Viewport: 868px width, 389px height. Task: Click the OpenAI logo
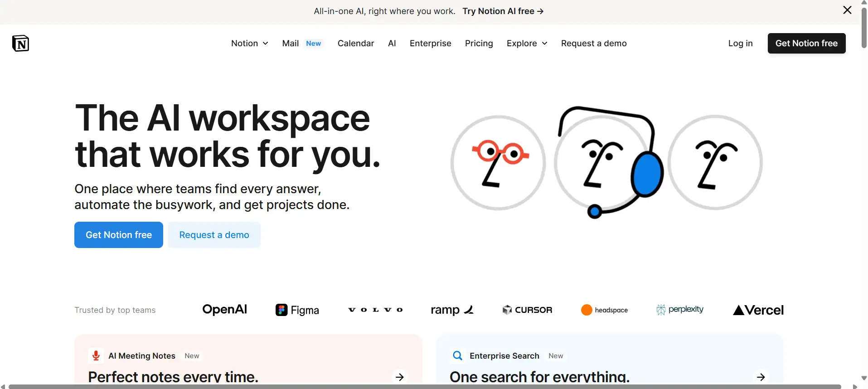[x=224, y=310]
